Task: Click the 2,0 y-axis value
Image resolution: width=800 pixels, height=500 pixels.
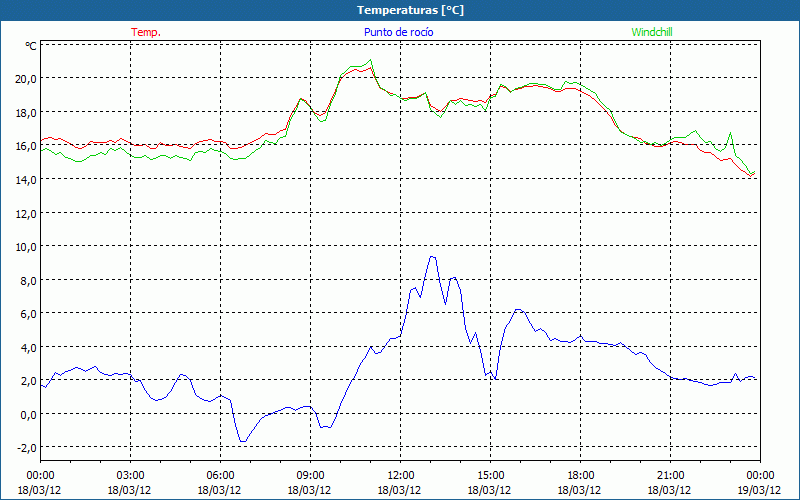Action: tap(29, 381)
